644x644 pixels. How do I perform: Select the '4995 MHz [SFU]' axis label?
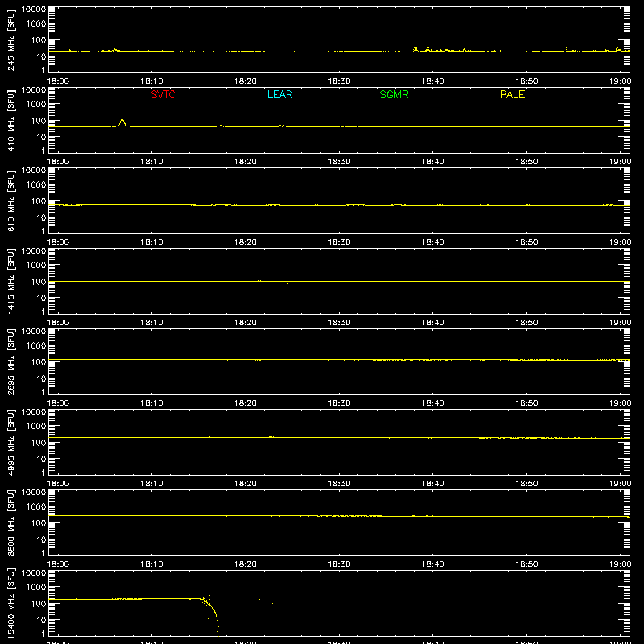[10, 442]
